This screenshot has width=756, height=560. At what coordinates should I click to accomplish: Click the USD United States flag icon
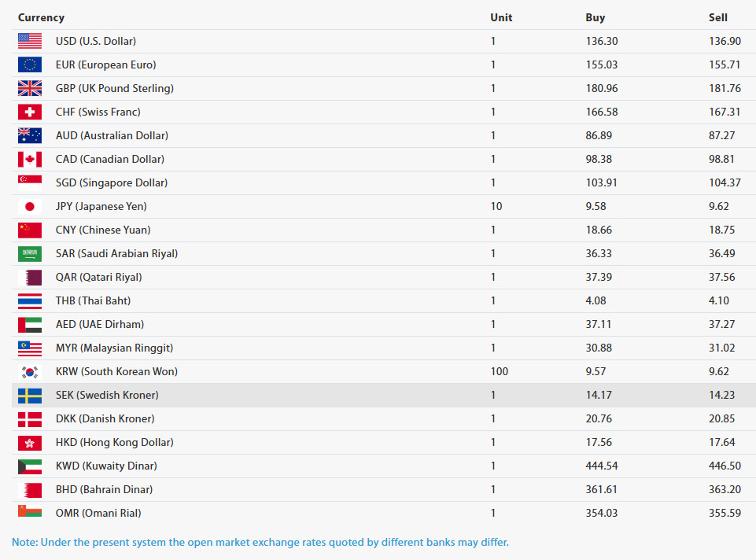[x=29, y=41]
